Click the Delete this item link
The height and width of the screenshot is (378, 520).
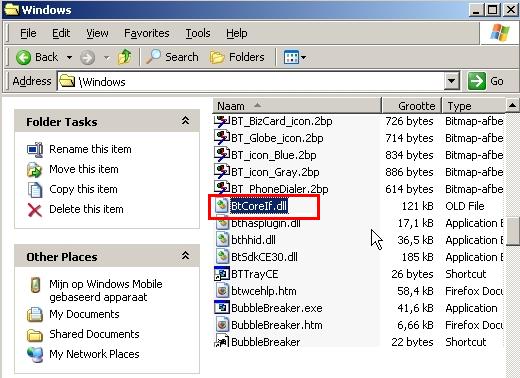[86, 209]
